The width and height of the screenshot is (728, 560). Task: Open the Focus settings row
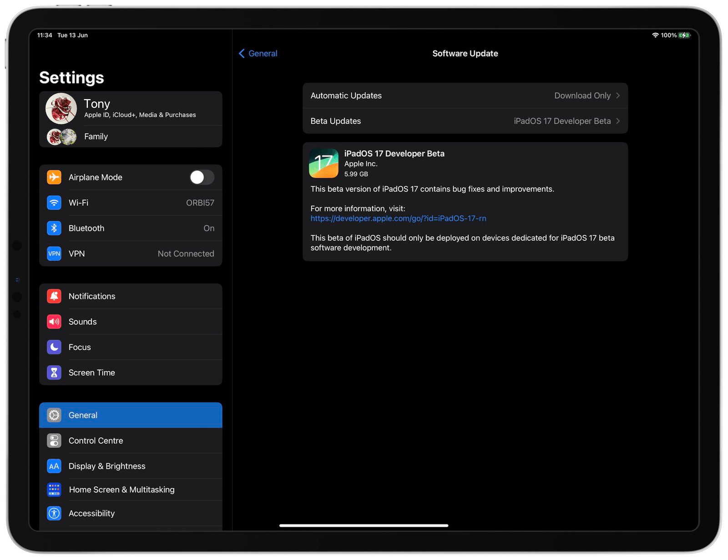131,347
